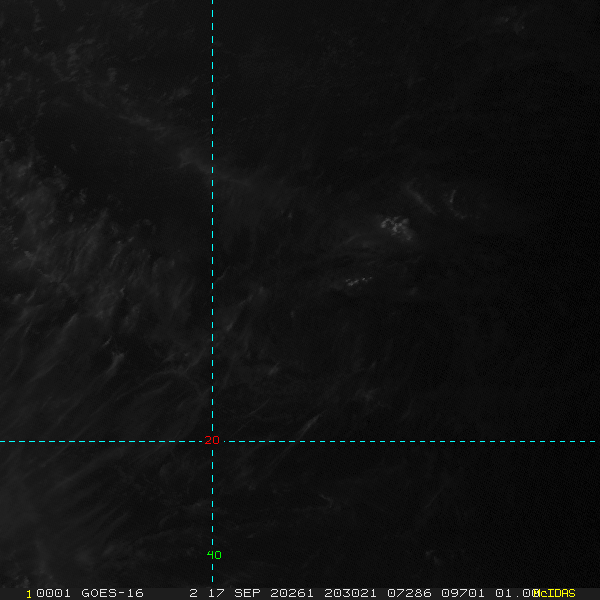Screen dimensions: 600x600
Task: Click the "0001" frame number text
Action: 53,593
